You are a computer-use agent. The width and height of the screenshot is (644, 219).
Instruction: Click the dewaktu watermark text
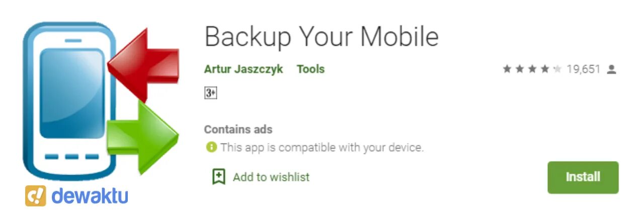90,195
